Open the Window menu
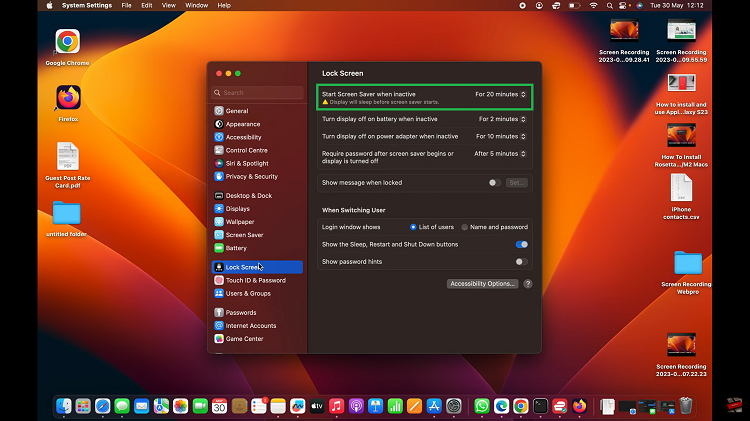Image resolution: width=750 pixels, height=421 pixels. pos(197,6)
